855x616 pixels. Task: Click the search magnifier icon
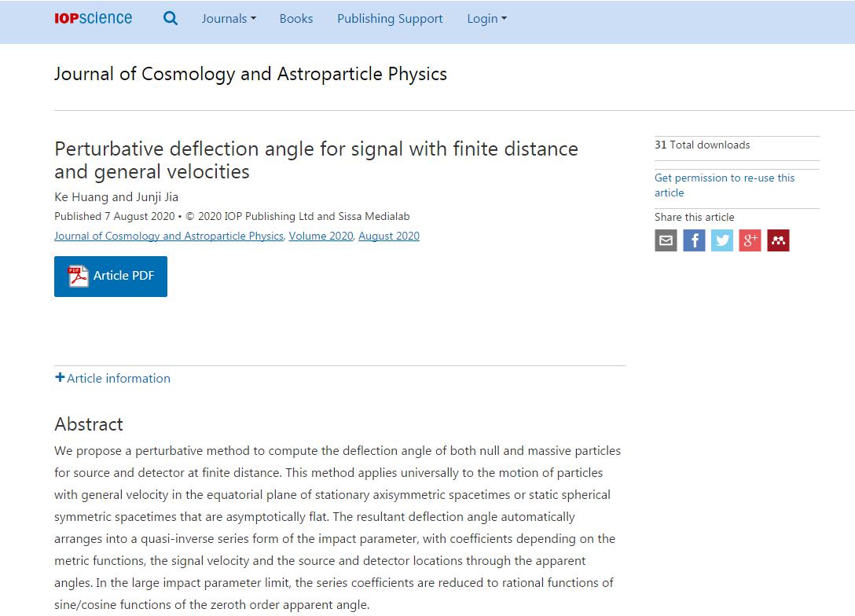[170, 19]
